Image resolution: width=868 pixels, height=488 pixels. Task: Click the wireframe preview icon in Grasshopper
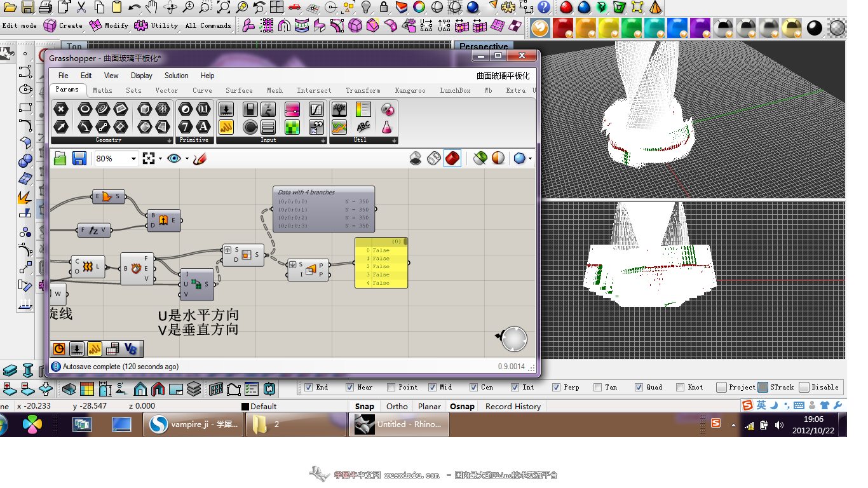433,158
